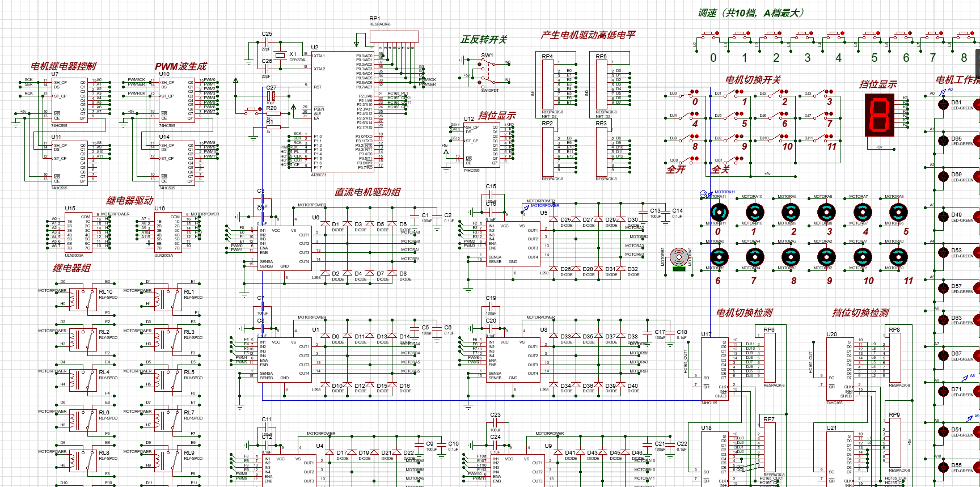Select capacitor C25 near the crystal

coord(266,41)
